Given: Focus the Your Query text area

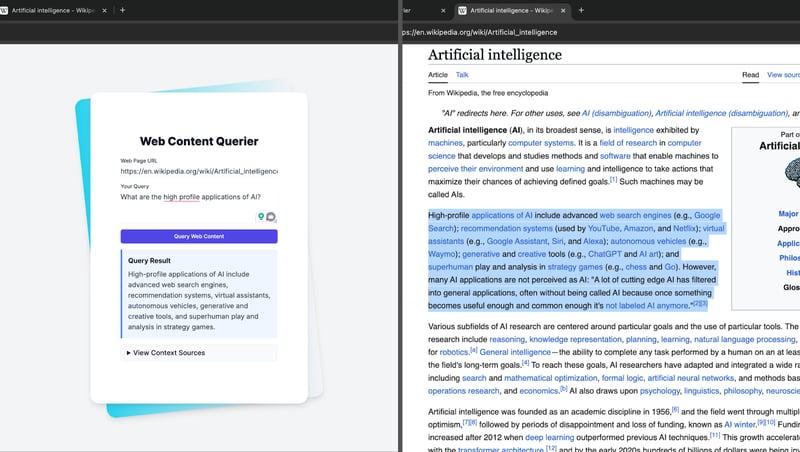Looking at the screenshot, I should (199, 207).
